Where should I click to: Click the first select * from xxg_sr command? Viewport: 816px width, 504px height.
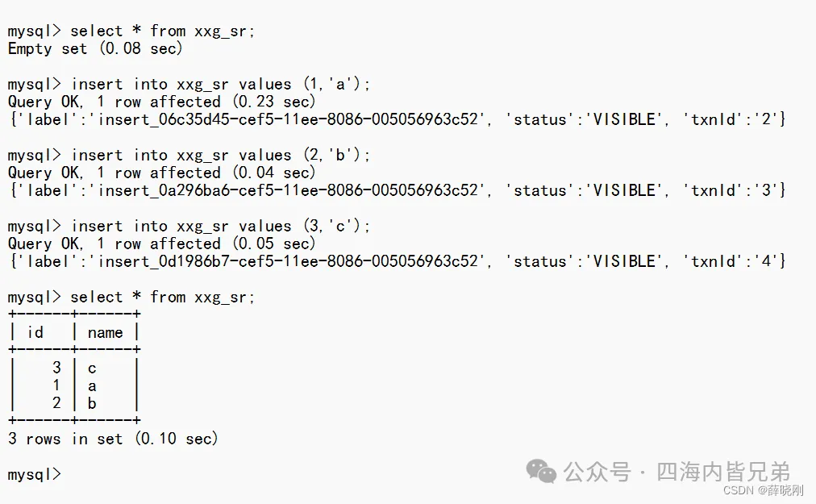(x=162, y=31)
